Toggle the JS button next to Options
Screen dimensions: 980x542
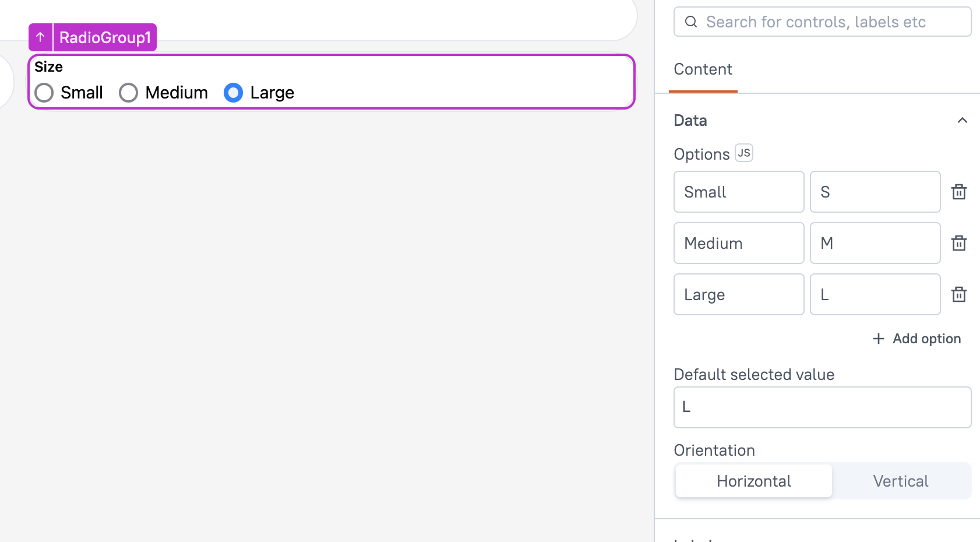744,153
